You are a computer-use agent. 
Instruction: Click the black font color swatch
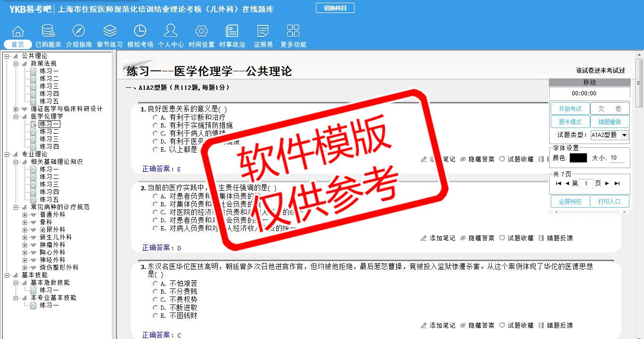tap(578, 158)
